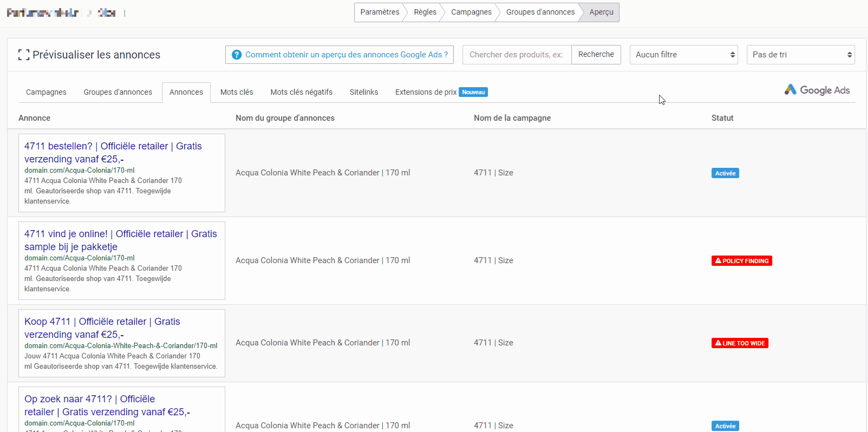Click the Statut column header
Viewport: 868px width, 432px height.
click(722, 118)
